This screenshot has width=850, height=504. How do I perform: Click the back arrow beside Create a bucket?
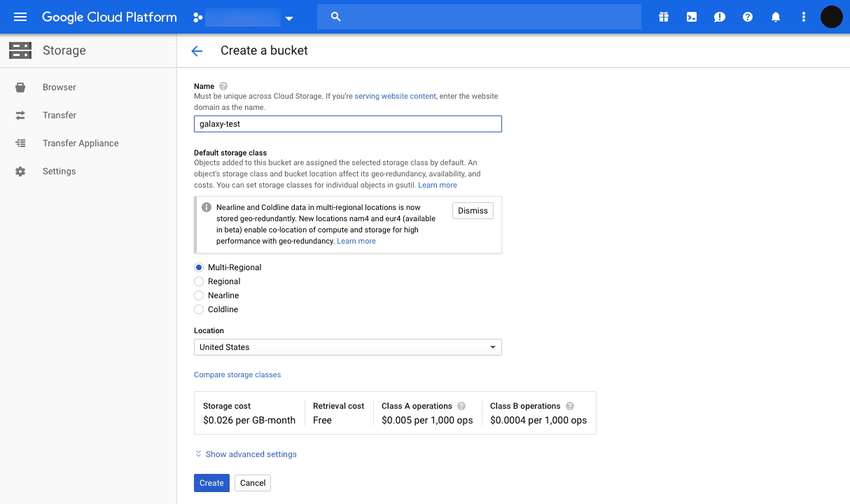coord(197,50)
